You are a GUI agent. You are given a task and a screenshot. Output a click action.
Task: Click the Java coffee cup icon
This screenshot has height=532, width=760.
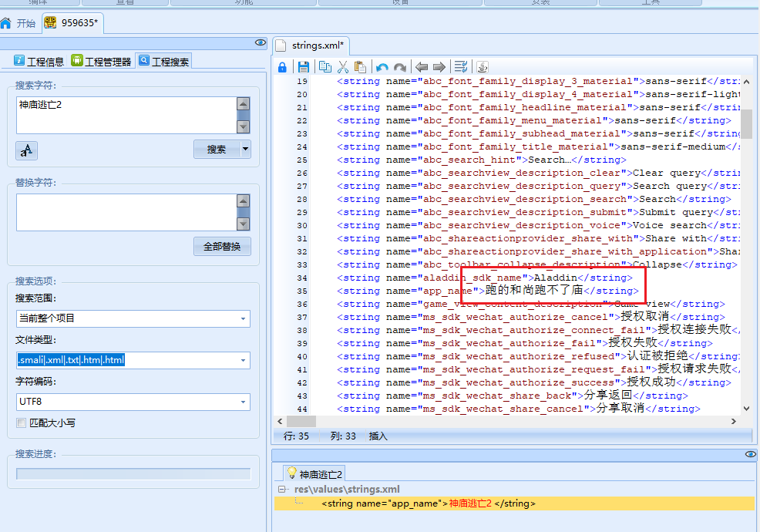pyautogui.click(x=483, y=67)
